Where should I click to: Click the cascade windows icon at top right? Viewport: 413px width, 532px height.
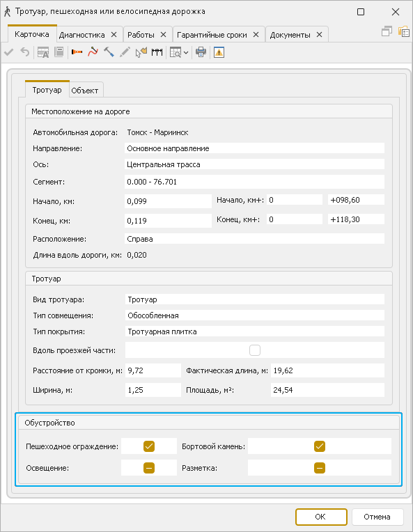pos(387,31)
